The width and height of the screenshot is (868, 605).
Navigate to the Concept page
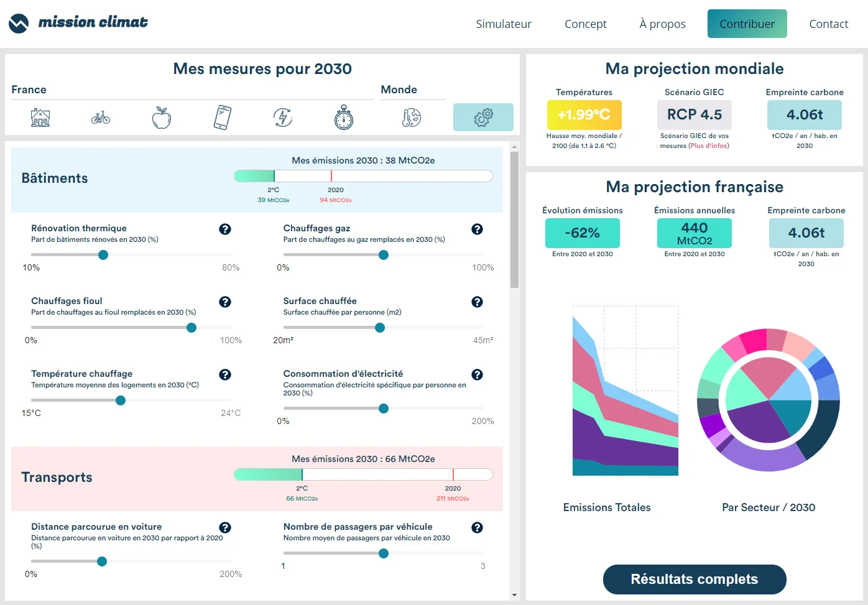click(x=585, y=24)
